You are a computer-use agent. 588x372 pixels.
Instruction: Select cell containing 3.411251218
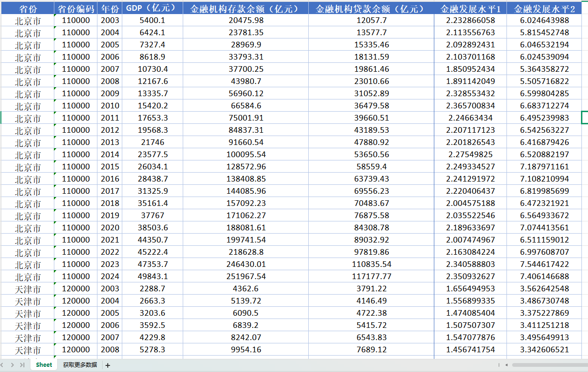pos(544,326)
